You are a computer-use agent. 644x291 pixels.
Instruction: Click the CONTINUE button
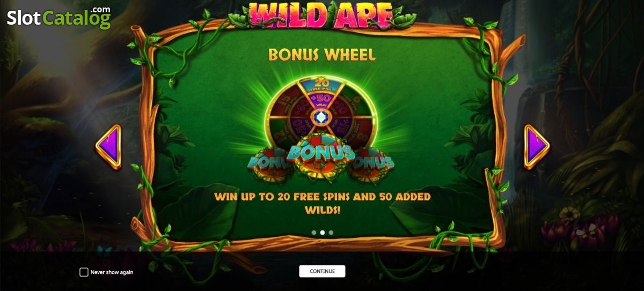tap(322, 271)
